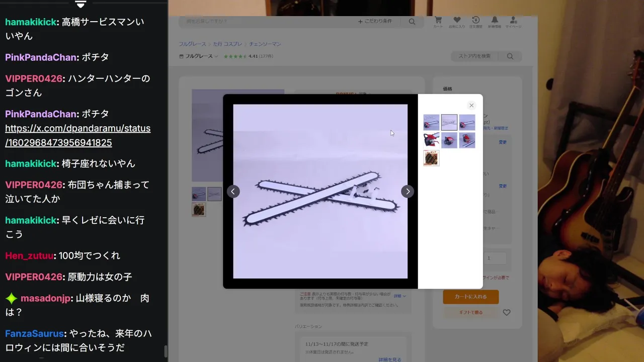Select middle thumbnail in popup second row

(x=449, y=140)
